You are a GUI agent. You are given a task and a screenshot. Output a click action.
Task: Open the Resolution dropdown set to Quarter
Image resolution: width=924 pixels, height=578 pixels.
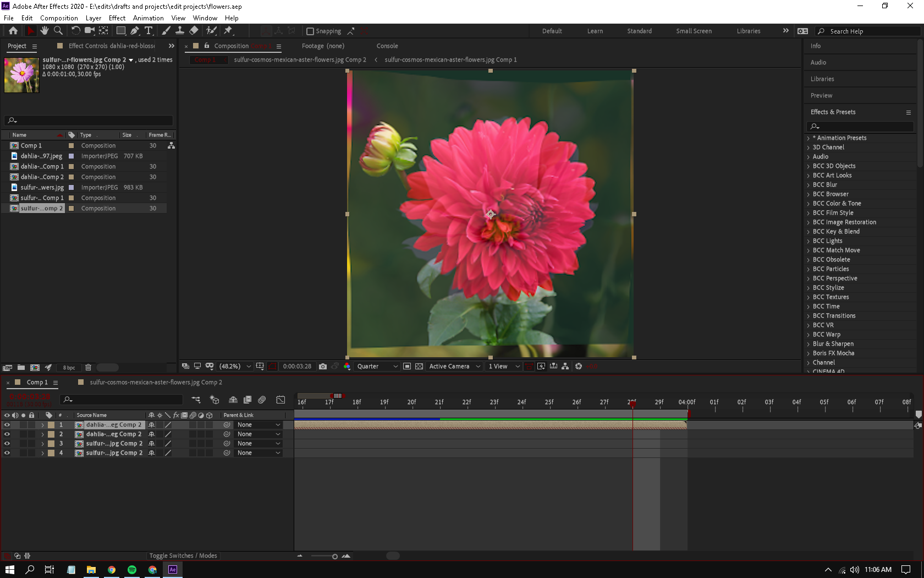(x=376, y=366)
